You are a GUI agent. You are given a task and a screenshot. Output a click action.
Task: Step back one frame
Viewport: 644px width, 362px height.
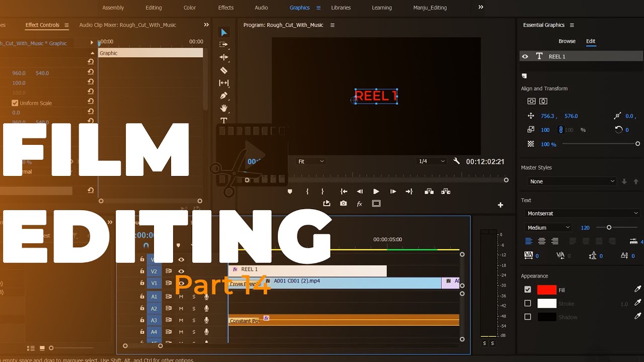click(x=360, y=192)
